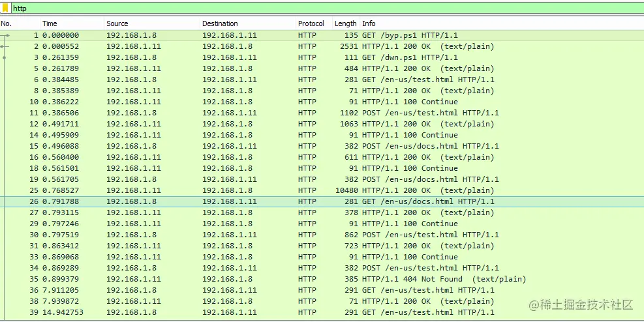Select packet 6 GET /en-us/test.html
This screenshot has width=644, height=322.
pyautogui.click(x=322, y=80)
